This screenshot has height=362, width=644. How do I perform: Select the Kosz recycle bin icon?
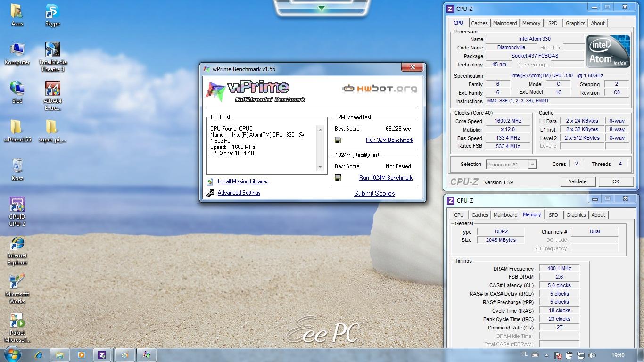coord(17,170)
